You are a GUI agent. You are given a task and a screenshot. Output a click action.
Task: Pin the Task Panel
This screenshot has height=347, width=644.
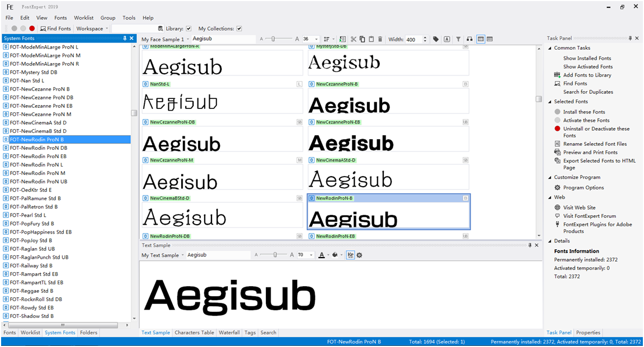coord(630,38)
